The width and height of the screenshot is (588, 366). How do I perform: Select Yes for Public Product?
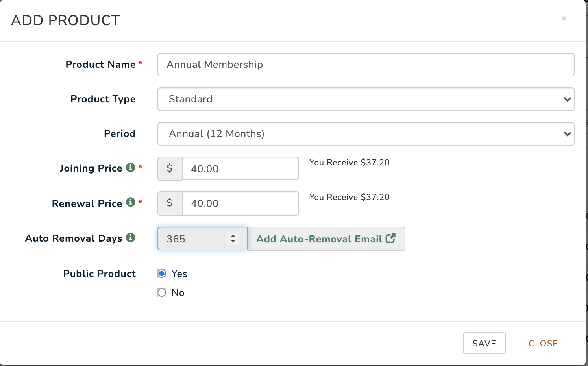(161, 273)
